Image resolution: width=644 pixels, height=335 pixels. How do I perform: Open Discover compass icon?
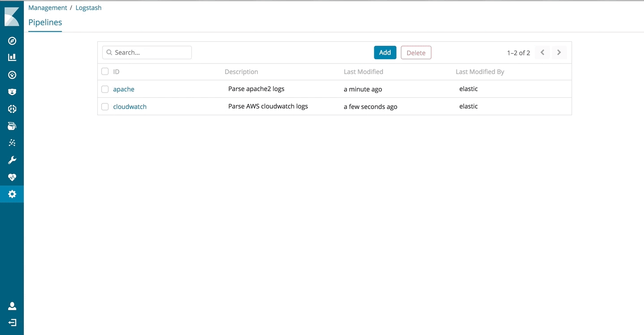click(x=12, y=41)
